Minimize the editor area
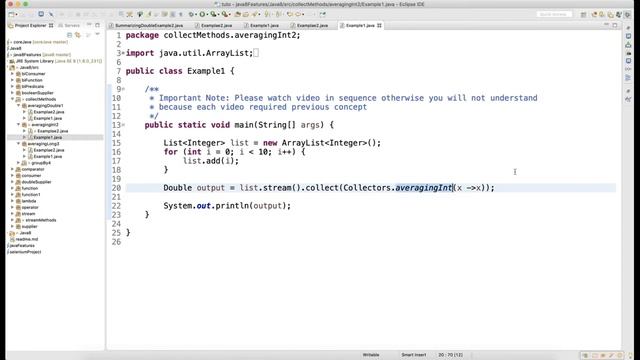640x360 pixels. [x=606, y=25]
